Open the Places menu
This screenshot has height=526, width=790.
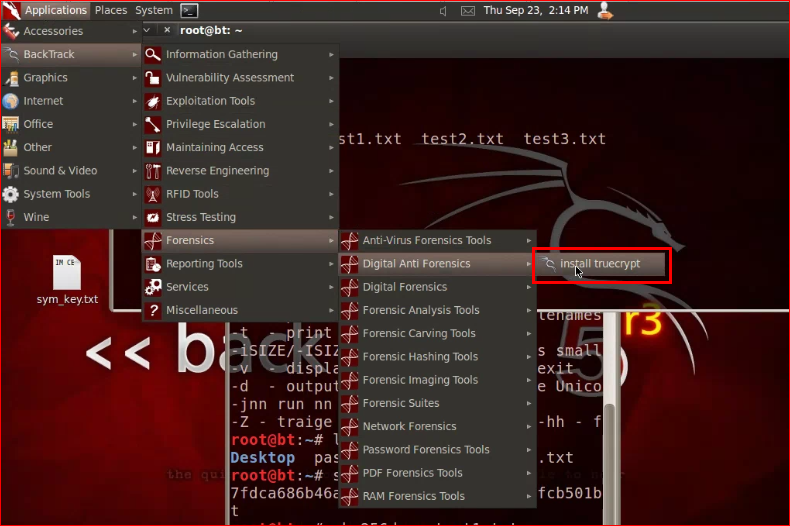[111, 10]
